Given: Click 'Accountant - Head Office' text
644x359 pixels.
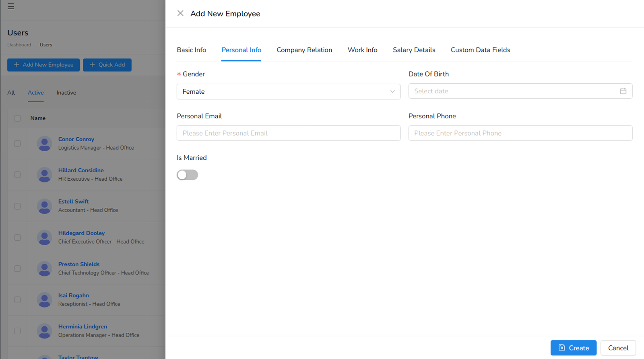Looking at the screenshot, I should pyautogui.click(x=88, y=210).
